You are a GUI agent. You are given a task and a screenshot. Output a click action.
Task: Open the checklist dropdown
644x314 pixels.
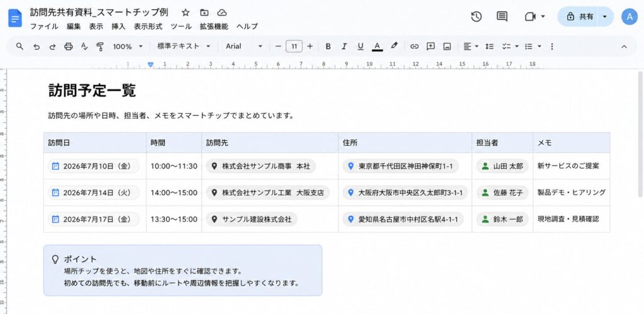tap(510, 47)
